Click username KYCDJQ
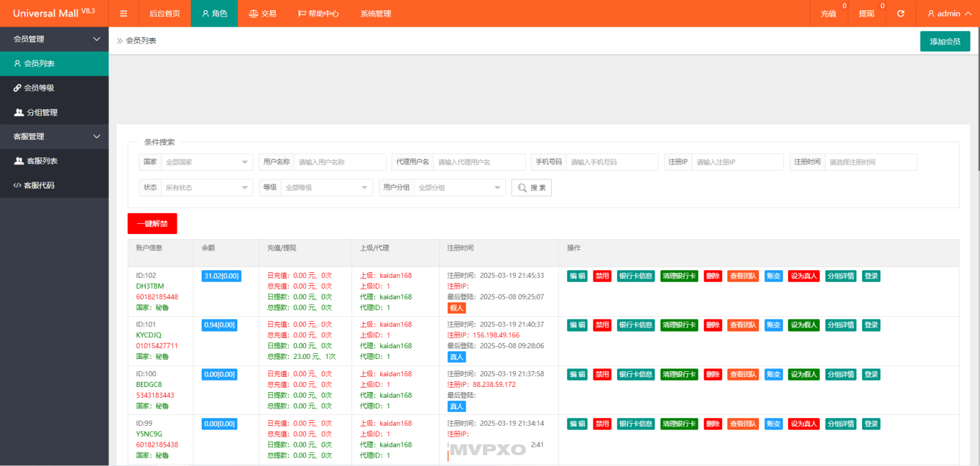This screenshot has width=980, height=466. (149, 335)
